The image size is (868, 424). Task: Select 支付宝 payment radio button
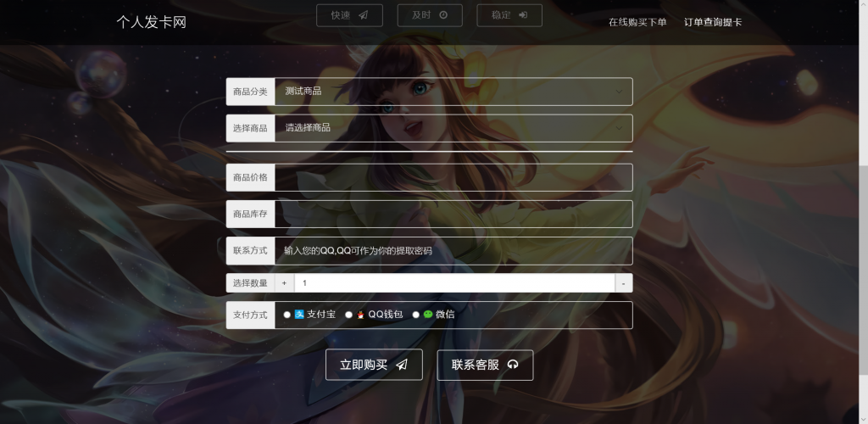click(288, 315)
